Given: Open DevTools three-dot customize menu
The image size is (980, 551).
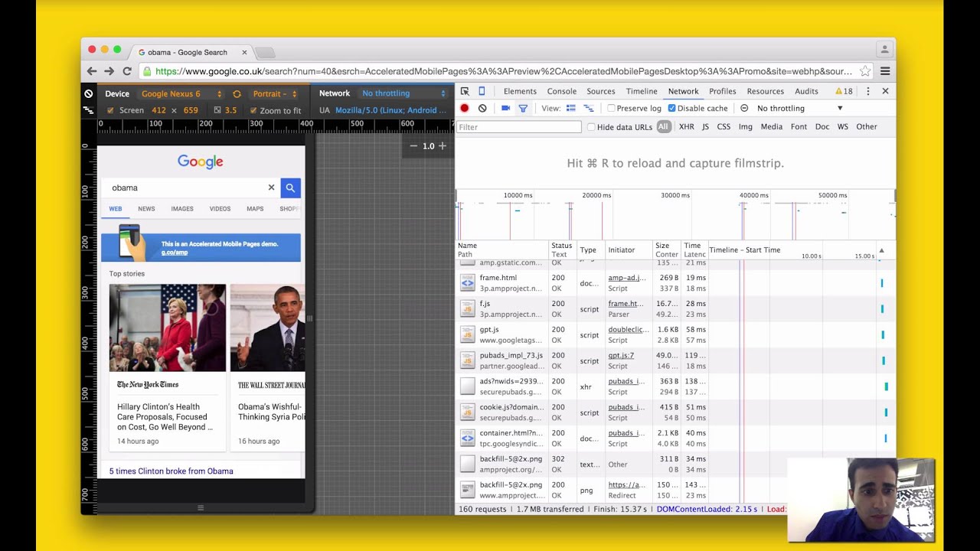Looking at the screenshot, I should pos(867,91).
